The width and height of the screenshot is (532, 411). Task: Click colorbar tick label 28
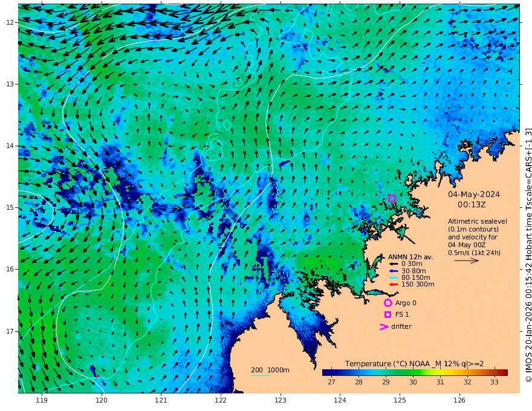click(x=358, y=382)
